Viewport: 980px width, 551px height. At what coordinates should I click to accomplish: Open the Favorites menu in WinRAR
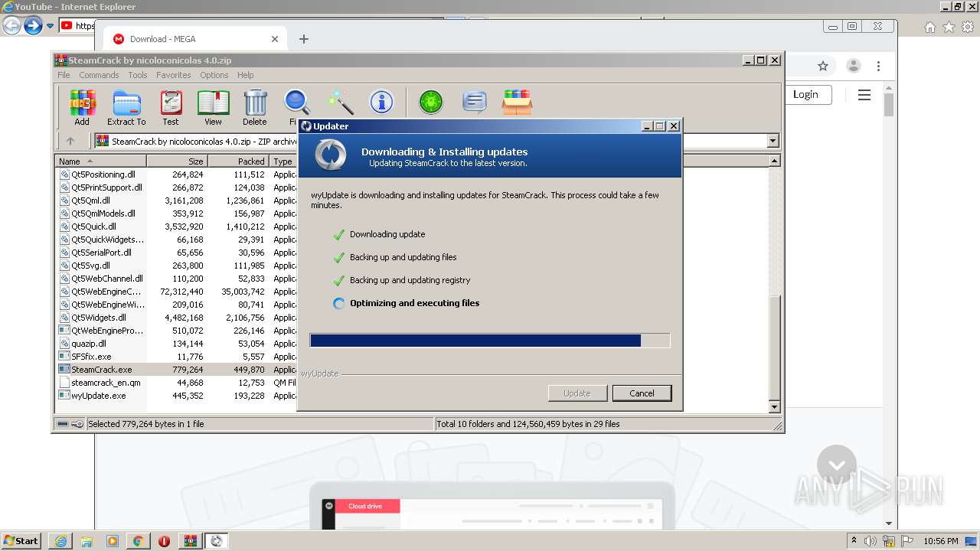pyautogui.click(x=174, y=75)
